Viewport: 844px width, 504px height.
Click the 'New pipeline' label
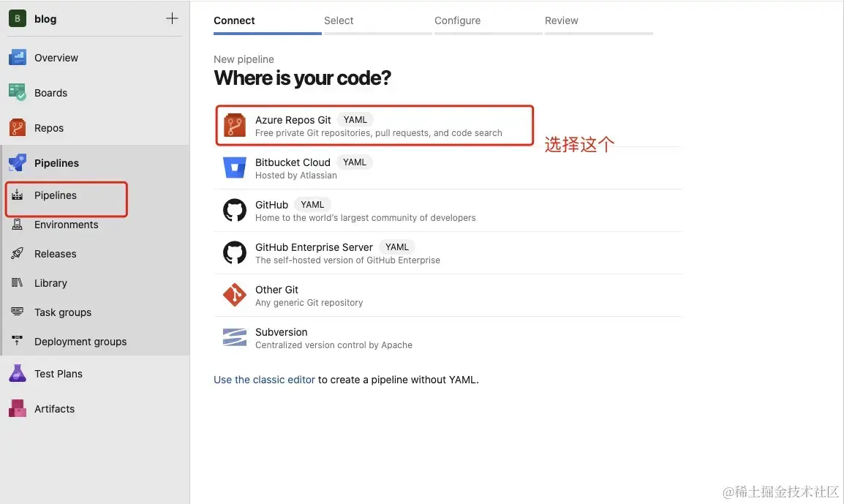point(244,59)
